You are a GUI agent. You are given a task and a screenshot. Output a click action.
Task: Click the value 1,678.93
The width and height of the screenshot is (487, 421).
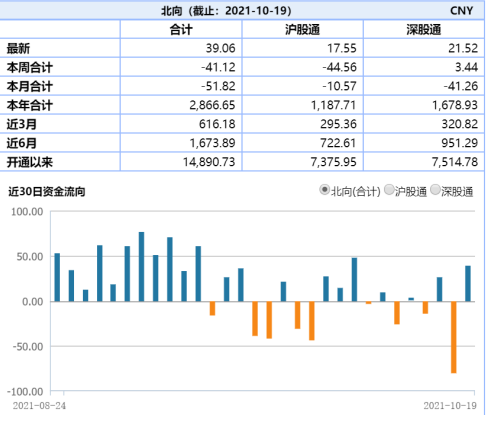coord(455,105)
